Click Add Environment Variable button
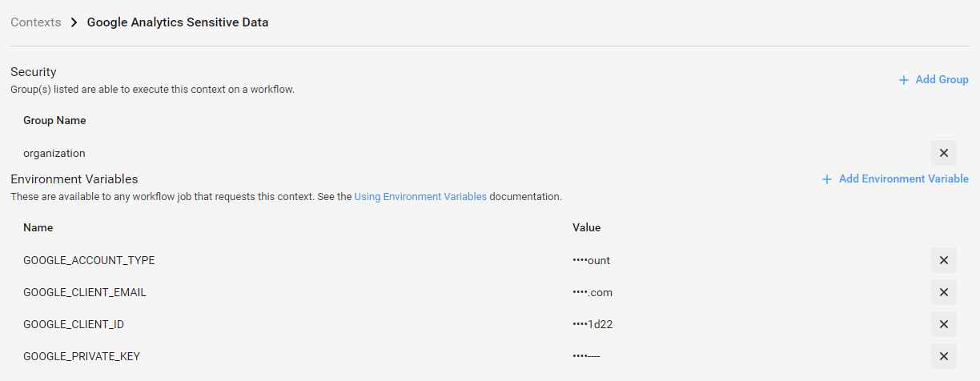The image size is (980, 381). pyautogui.click(x=895, y=178)
